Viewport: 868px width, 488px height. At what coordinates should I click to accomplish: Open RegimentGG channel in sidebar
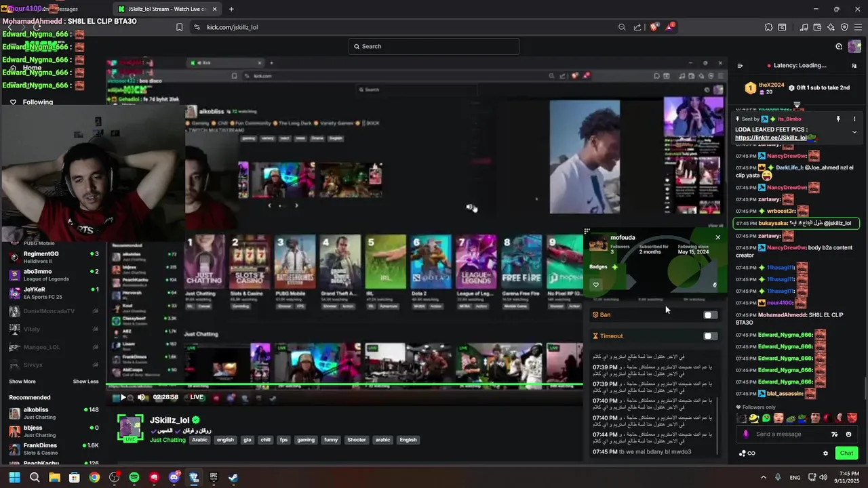tap(54, 257)
